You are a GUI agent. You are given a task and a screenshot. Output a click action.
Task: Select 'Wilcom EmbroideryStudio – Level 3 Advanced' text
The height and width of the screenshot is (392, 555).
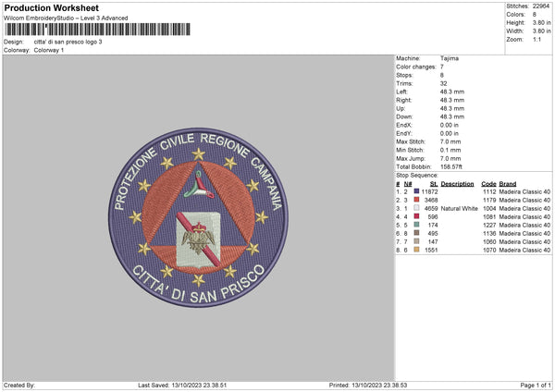coord(66,18)
